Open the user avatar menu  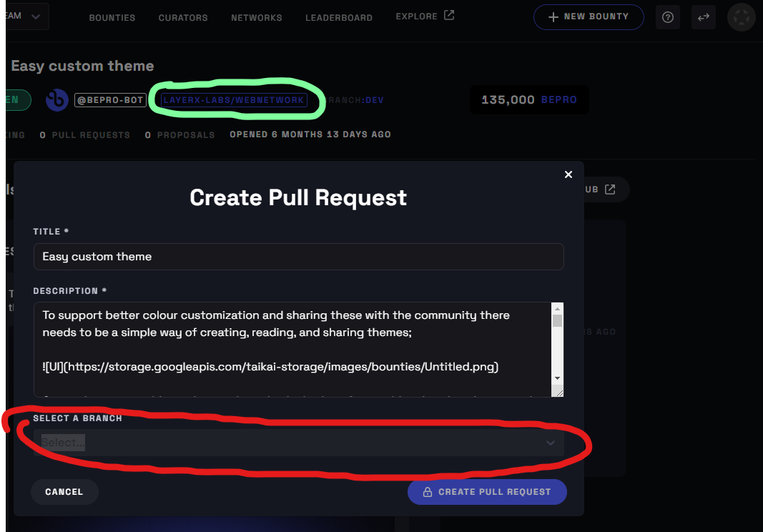coord(741,18)
